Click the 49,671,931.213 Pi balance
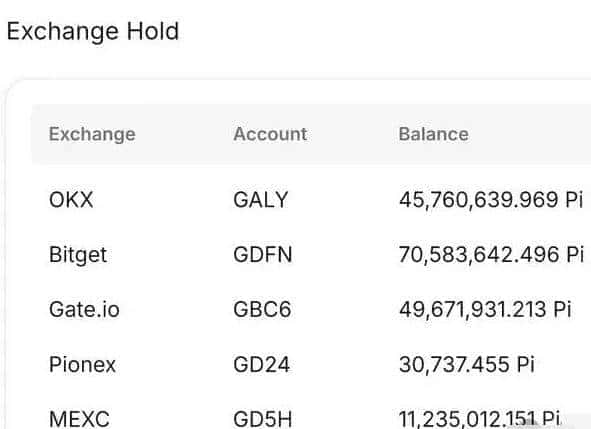The image size is (591, 429). click(x=485, y=310)
